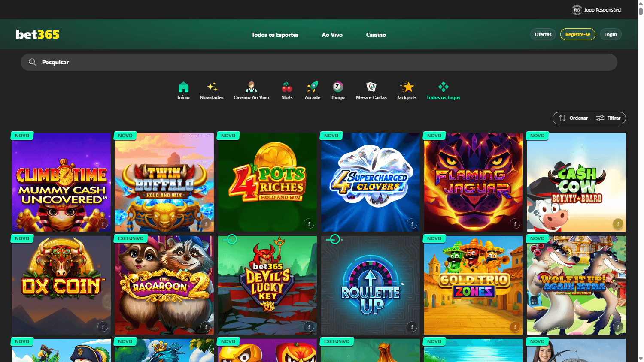Show info for 4 Supercharged Clovers

click(x=412, y=224)
